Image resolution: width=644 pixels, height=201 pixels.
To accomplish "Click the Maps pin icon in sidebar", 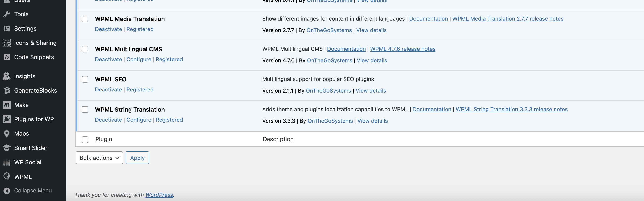I will tap(7, 134).
